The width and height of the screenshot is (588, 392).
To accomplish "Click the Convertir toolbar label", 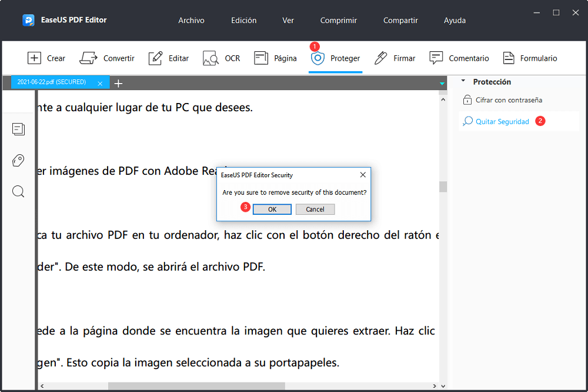I will pos(119,58).
